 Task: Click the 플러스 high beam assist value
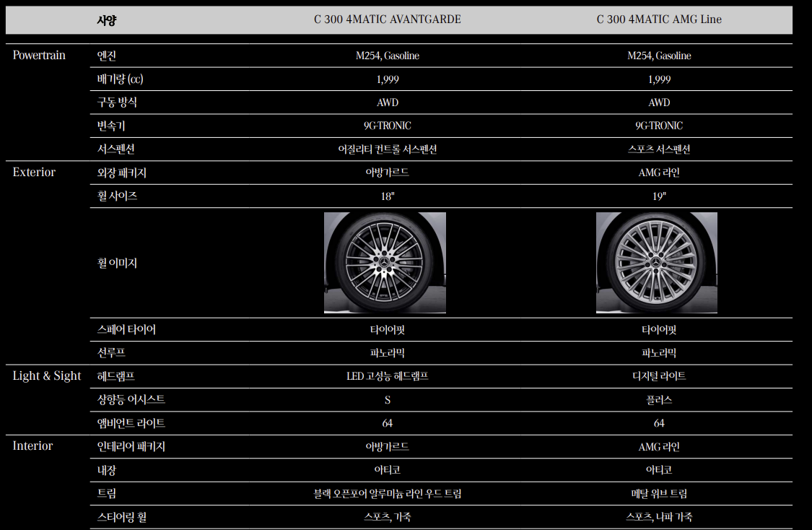pos(659,400)
